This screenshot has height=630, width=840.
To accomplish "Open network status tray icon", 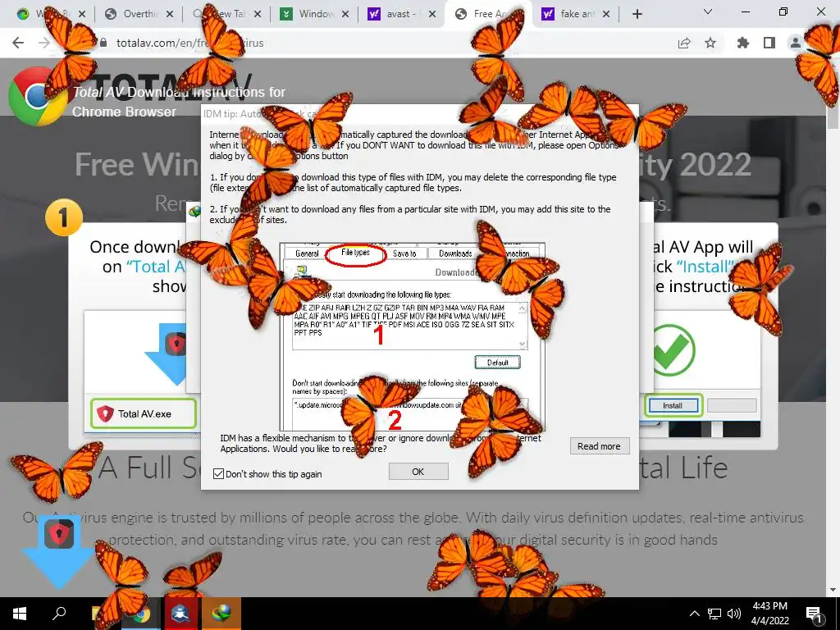I will coord(714,614).
